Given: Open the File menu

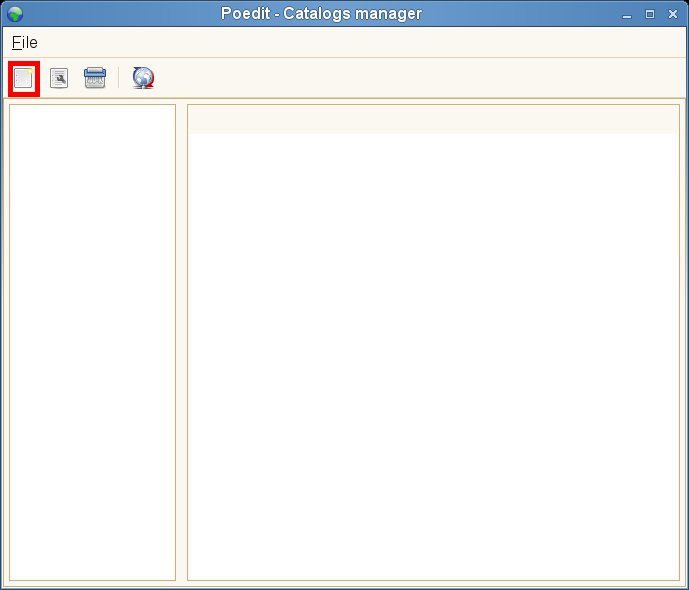Looking at the screenshot, I should [25, 43].
